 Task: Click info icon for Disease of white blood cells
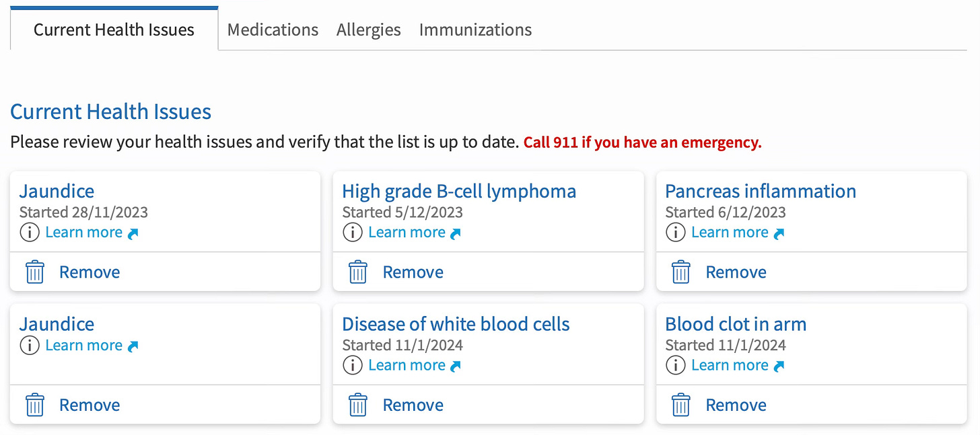pyautogui.click(x=353, y=366)
